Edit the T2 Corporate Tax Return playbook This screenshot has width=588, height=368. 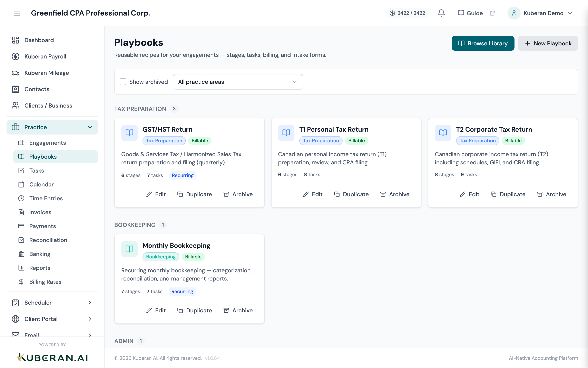coord(469,194)
